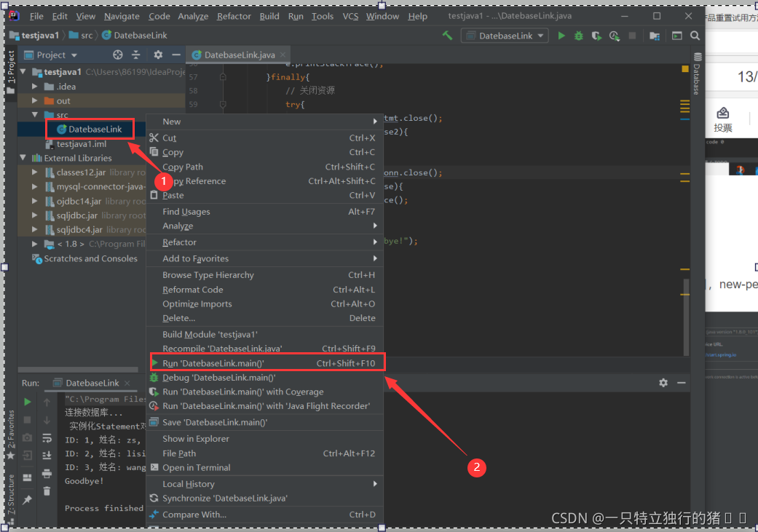
Task: Clear Run output with the trash icon
Action: click(x=47, y=491)
